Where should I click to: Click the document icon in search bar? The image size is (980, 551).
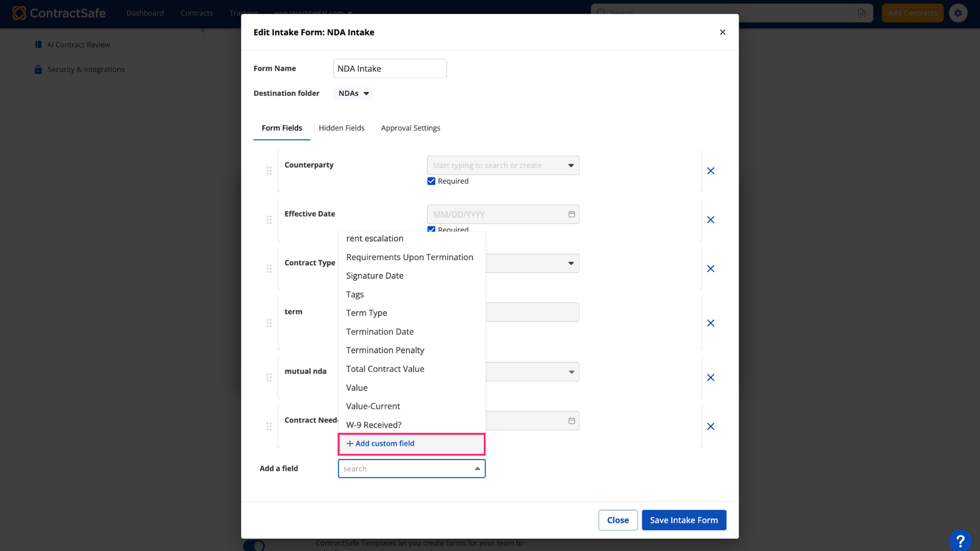tap(862, 13)
